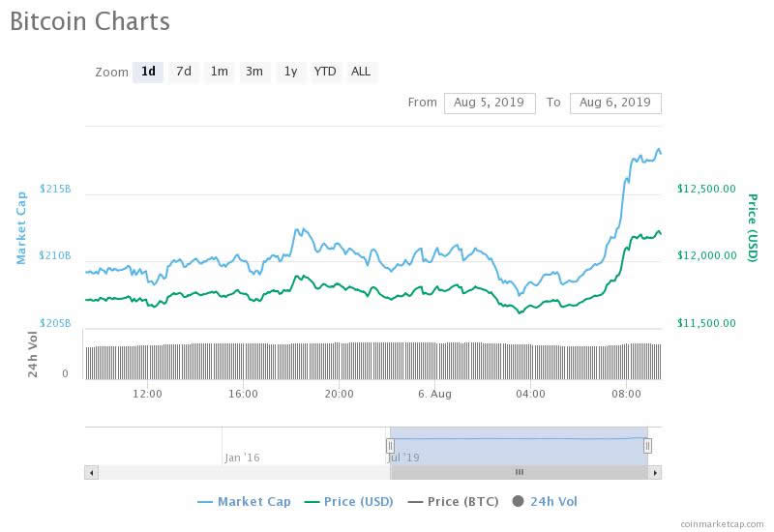Toggle the 24h Vol legend series
The height and width of the screenshot is (532, 774).
pos(545,502)
